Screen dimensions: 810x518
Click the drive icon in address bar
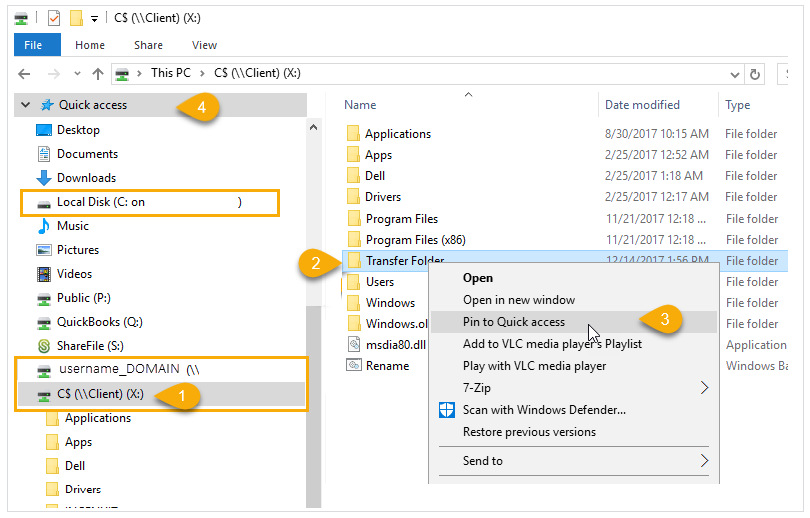122,74
